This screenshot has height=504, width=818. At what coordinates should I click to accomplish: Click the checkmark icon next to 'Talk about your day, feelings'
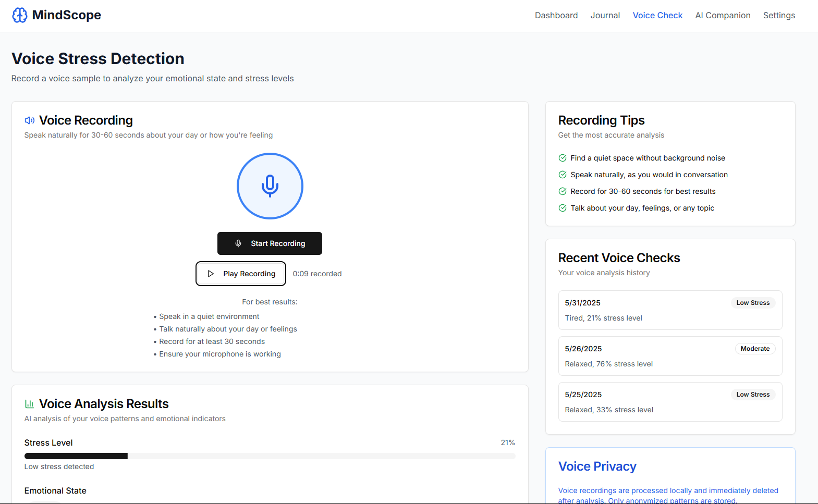coord(563,208)
